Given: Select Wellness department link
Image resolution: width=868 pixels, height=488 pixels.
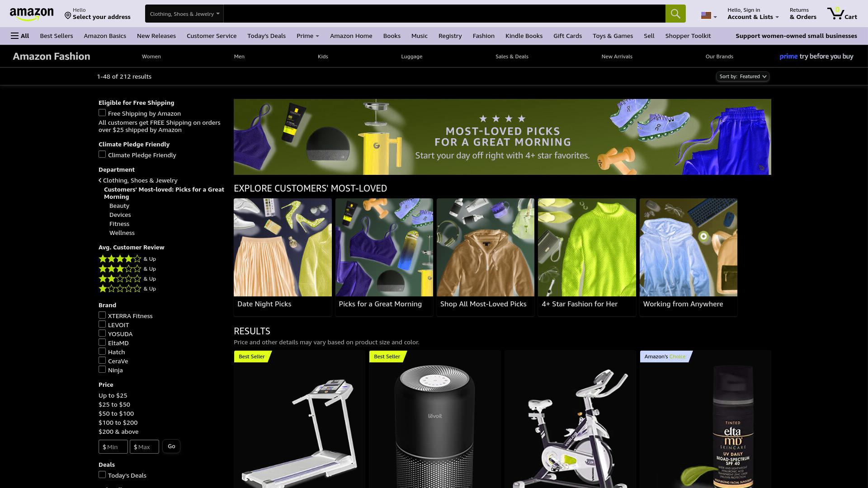Looking at the screenshot, I should 122,233.
